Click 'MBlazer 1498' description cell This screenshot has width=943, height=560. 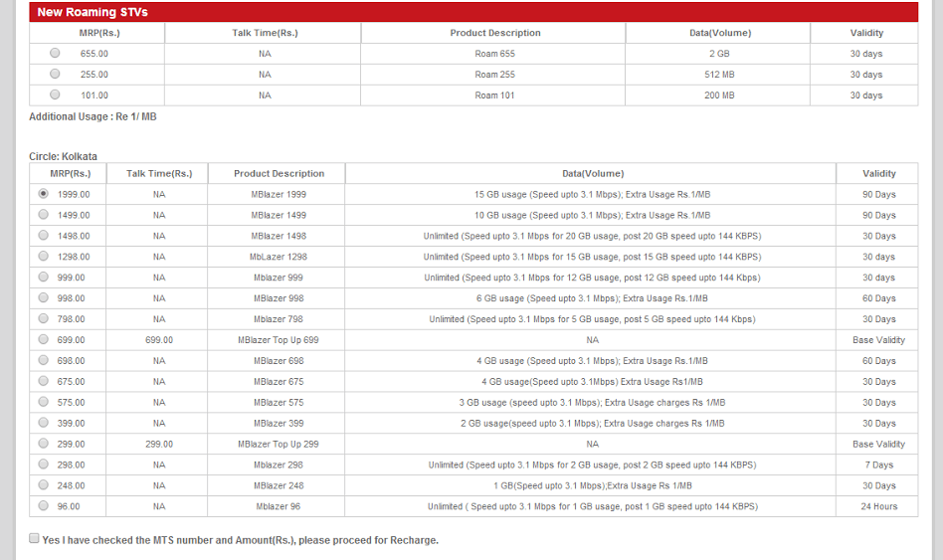coord(279,236)
